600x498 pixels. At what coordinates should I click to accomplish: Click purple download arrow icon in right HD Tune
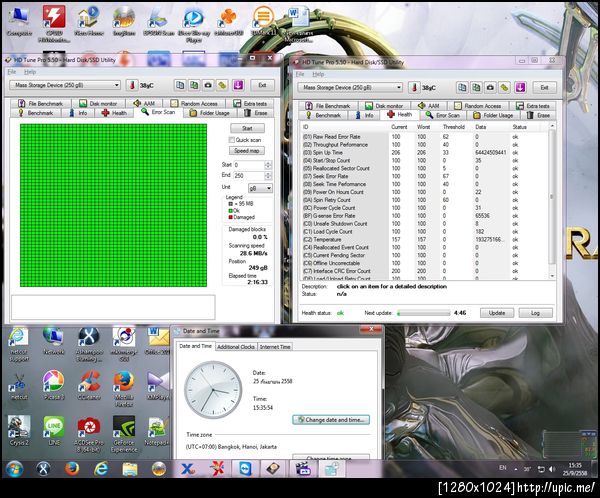(520, 87)
